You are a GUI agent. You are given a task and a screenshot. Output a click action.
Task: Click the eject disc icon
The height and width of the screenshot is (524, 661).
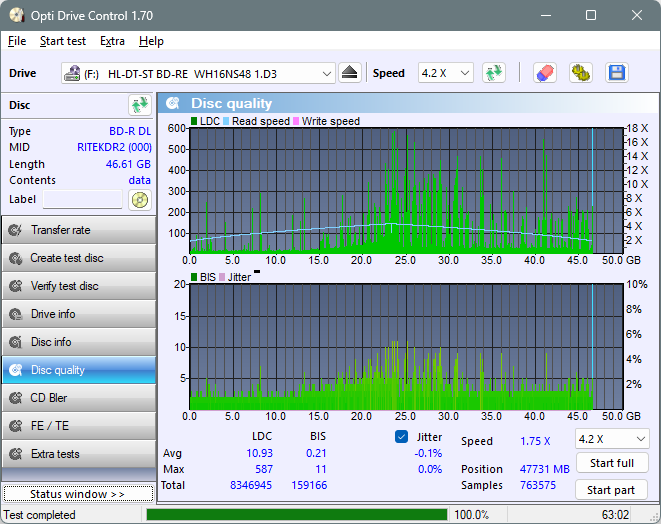[349, 73]
